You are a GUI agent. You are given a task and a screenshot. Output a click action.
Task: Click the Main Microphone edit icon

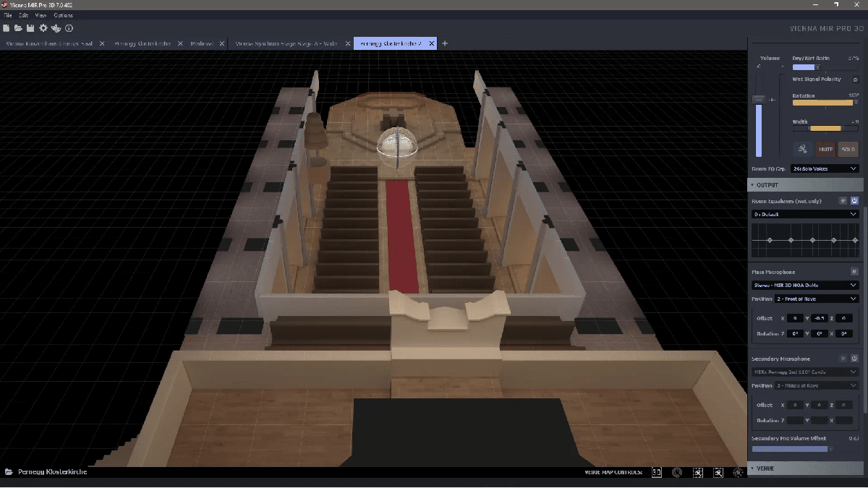[x=854, y=272]
